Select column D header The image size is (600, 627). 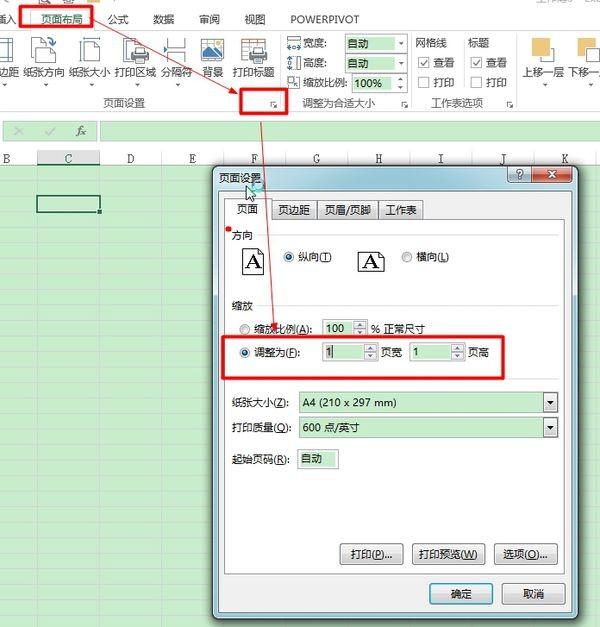[x=130, y=158]
